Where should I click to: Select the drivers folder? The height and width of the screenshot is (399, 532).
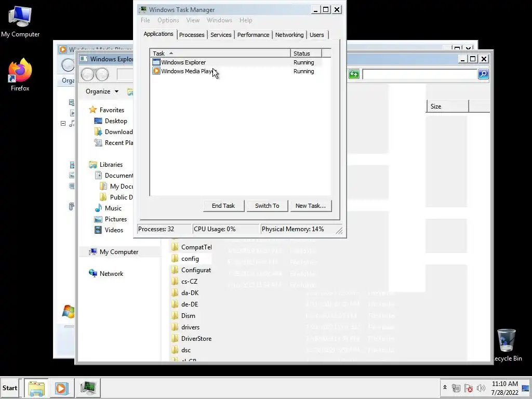pyautogui.click(x=185, y=327)
